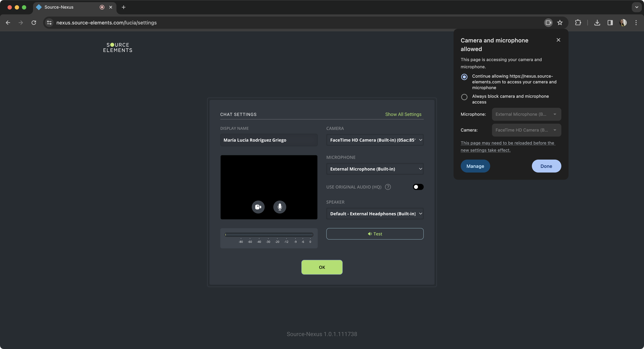Select Continue allowing camera and microphone option
644x349 pixels.
464,77
